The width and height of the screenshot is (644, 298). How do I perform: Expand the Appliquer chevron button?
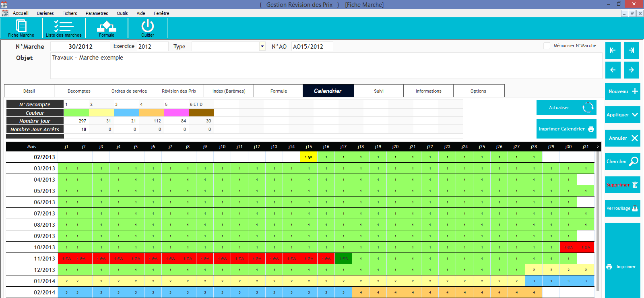pos(622,115)
